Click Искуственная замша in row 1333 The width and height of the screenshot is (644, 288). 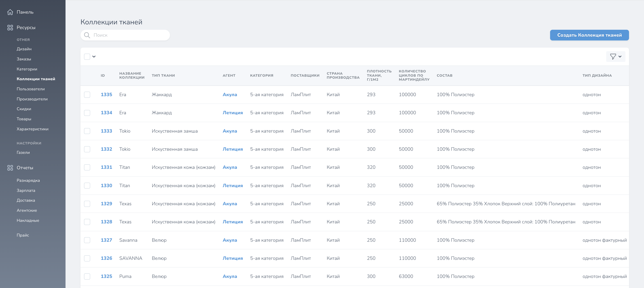tap(174, 131)
